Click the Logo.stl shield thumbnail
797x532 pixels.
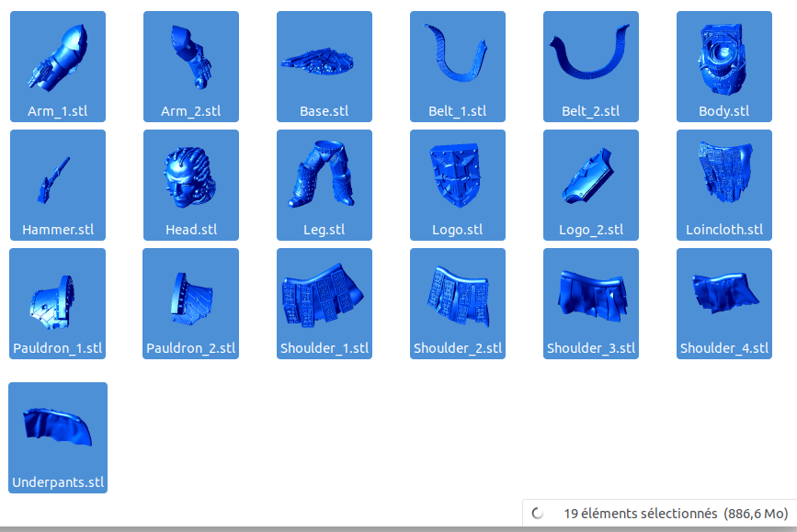pos(455,175)
